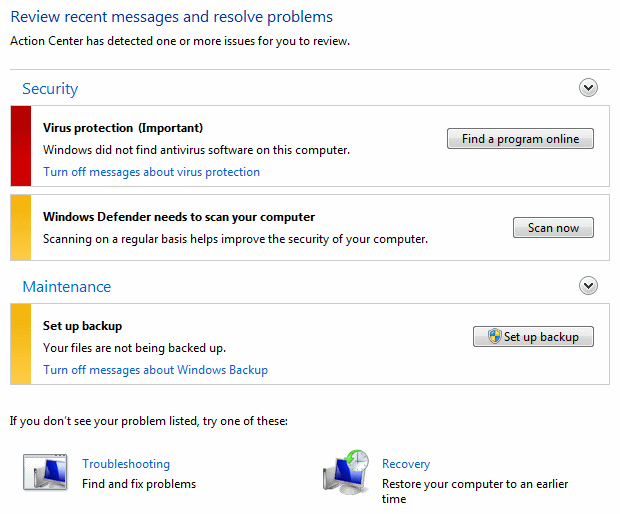Click the Scan now button
This screenshot has height=514, width=620.
(553, 228)
